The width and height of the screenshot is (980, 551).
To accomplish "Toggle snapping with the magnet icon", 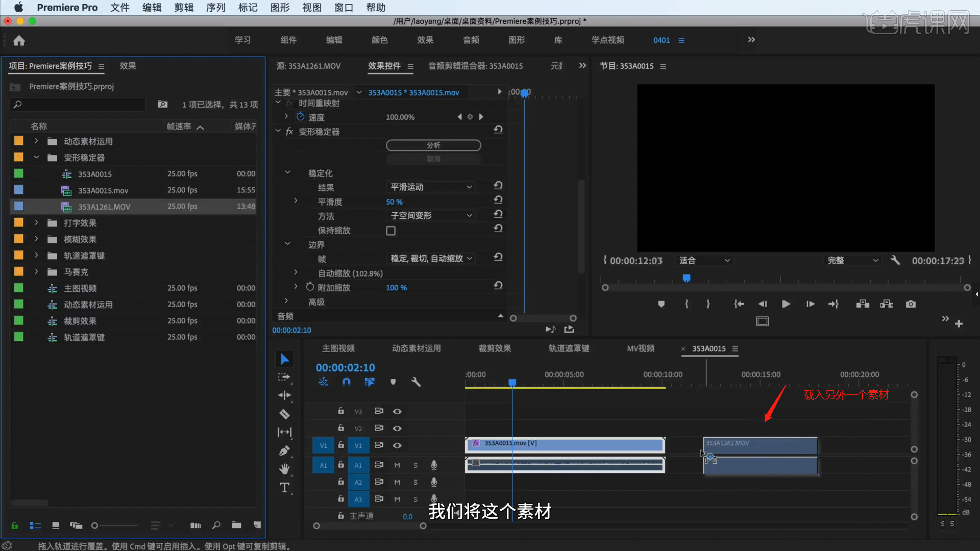I will coord(347,382).
